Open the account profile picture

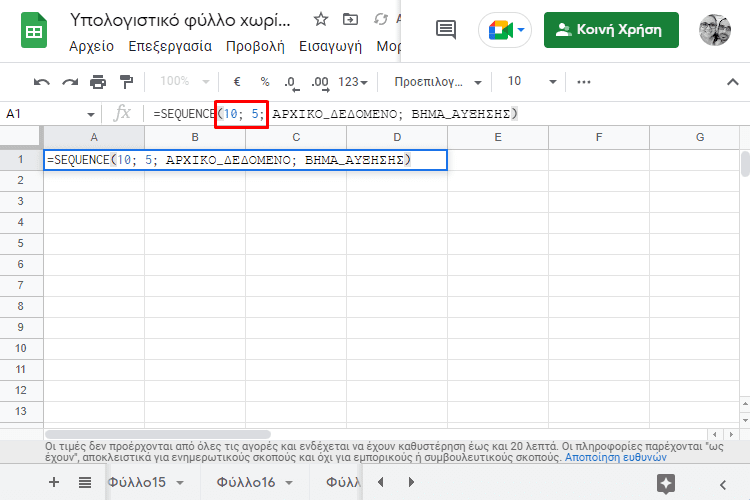point(715,30)
